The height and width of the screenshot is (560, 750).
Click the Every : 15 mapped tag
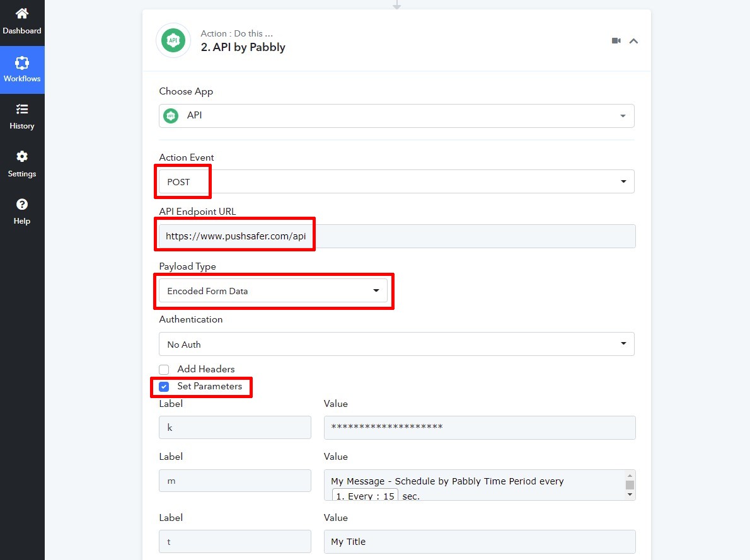(365, 496)
